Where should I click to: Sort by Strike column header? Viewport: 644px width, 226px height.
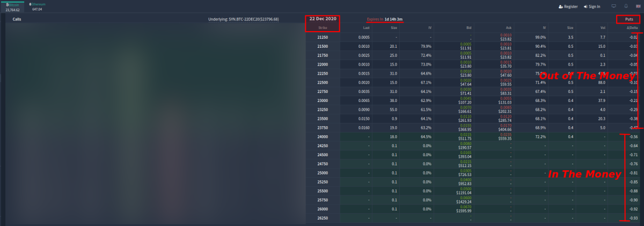pyautogui.click(x=323, y=27)
